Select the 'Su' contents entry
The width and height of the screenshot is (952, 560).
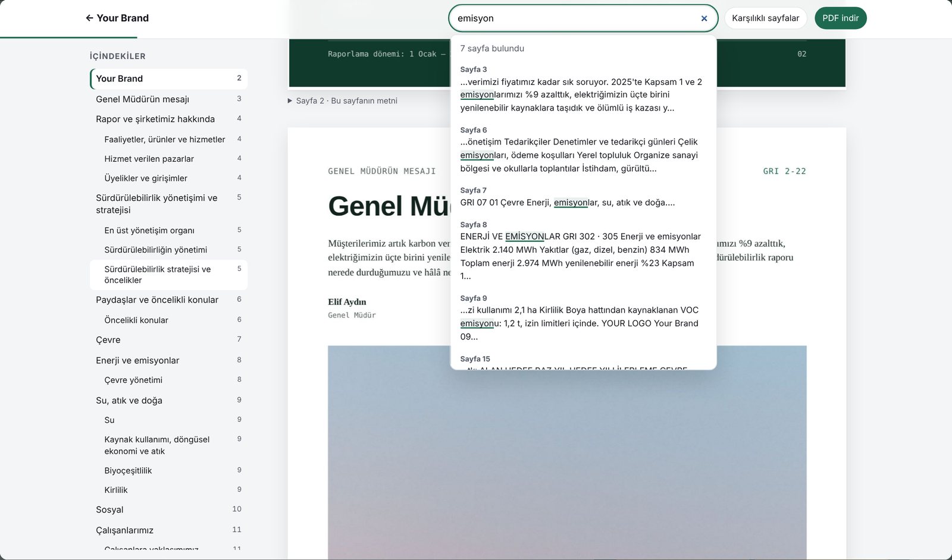[169, 420]
